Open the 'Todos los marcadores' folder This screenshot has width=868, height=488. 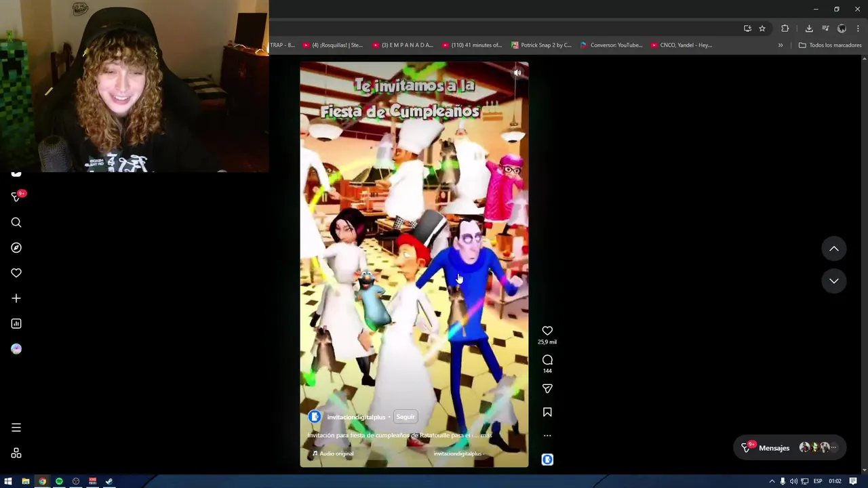point(830,45)
